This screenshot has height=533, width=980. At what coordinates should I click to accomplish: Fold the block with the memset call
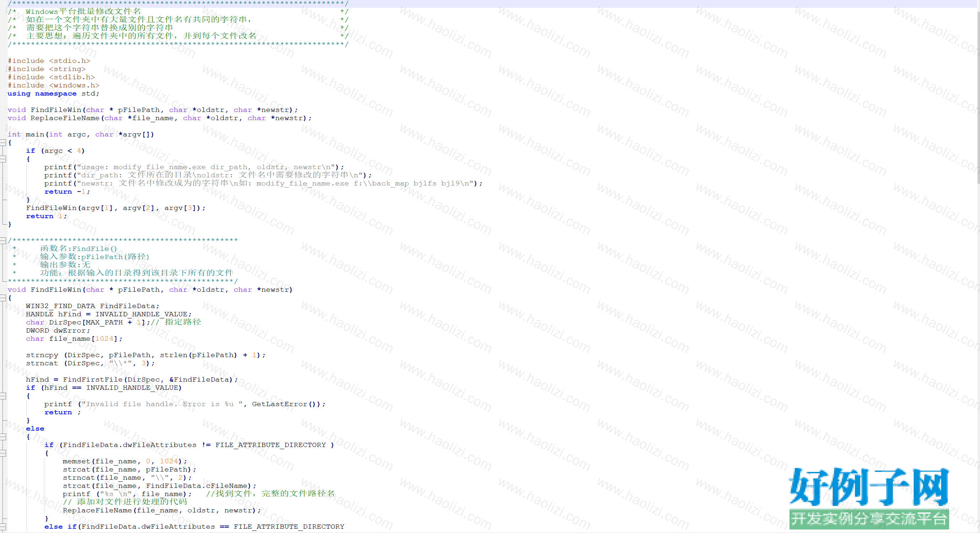[x=3, y=453]
